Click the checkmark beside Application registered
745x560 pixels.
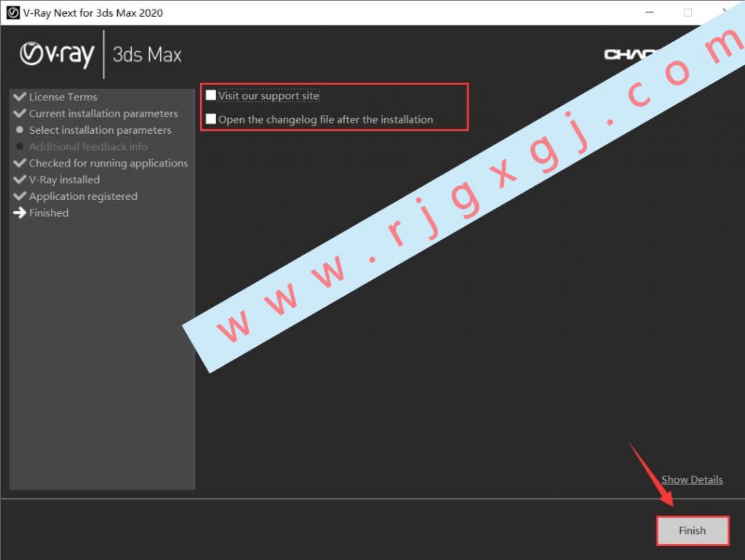20,196
